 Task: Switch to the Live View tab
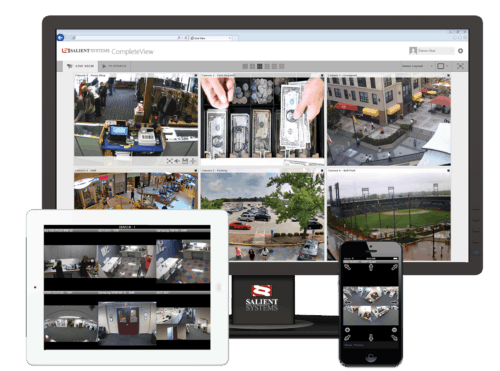81,66
